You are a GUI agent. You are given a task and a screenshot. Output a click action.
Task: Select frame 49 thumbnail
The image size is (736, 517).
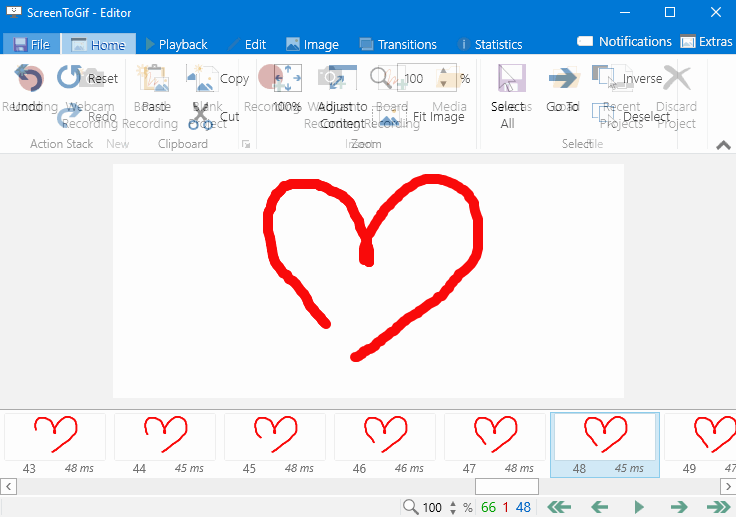click(x=699, y=444)
